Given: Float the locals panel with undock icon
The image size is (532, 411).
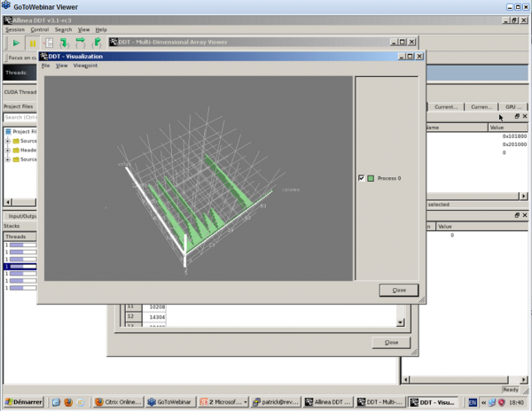Looking at the screenshot, I should click(517, 116).
